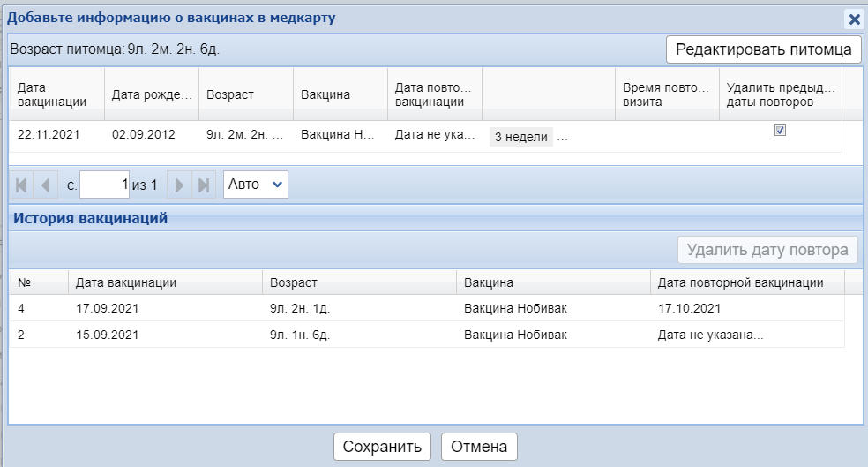
Task: Click the page number input field
Action: 105,185
